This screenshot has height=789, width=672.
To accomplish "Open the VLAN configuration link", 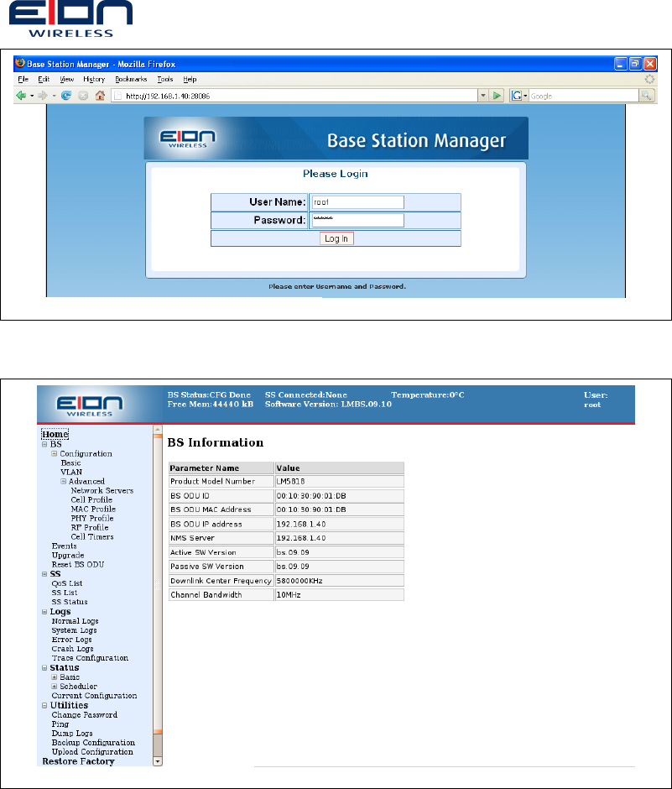I will (x=71, y=472).
